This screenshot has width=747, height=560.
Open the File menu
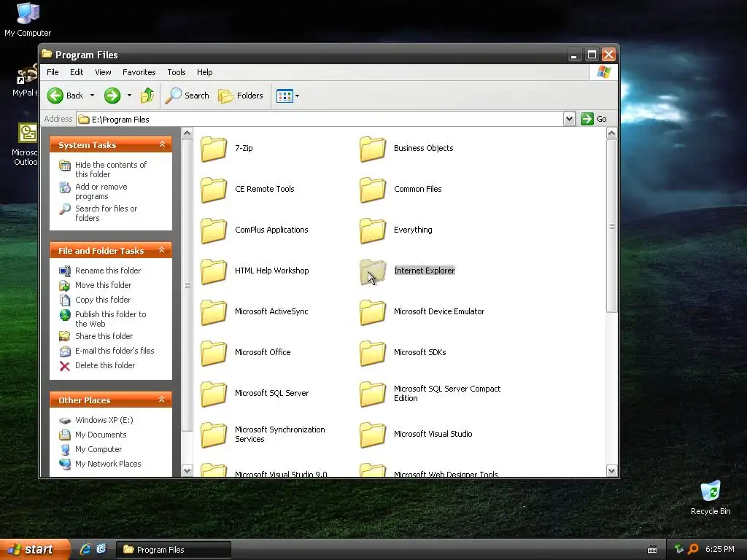(53, 72)
